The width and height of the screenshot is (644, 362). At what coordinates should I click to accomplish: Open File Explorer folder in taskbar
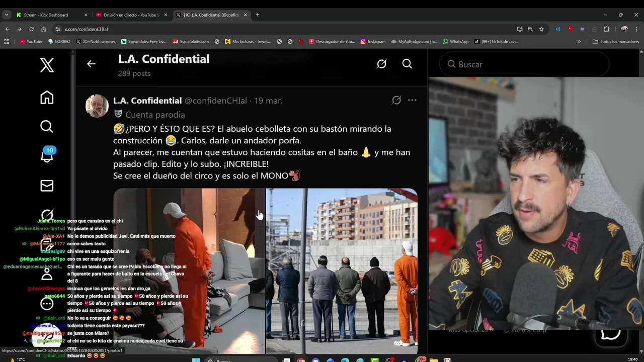click(433, 360)
